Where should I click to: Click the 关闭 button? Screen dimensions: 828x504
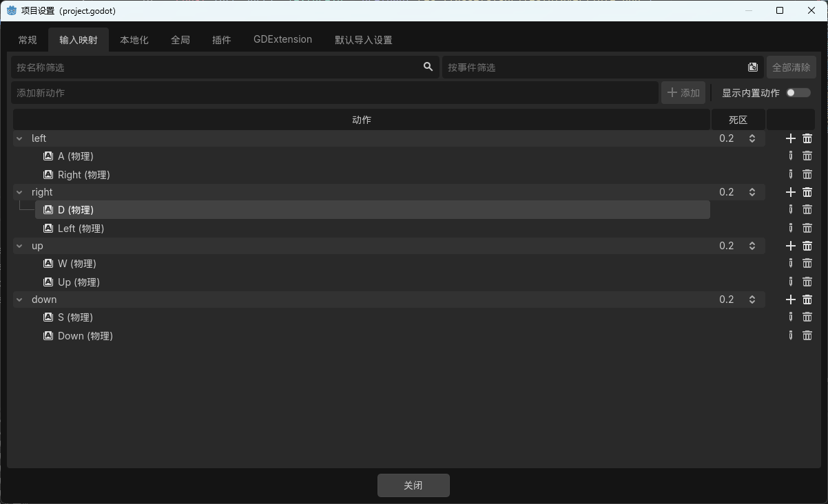(413, 485)
